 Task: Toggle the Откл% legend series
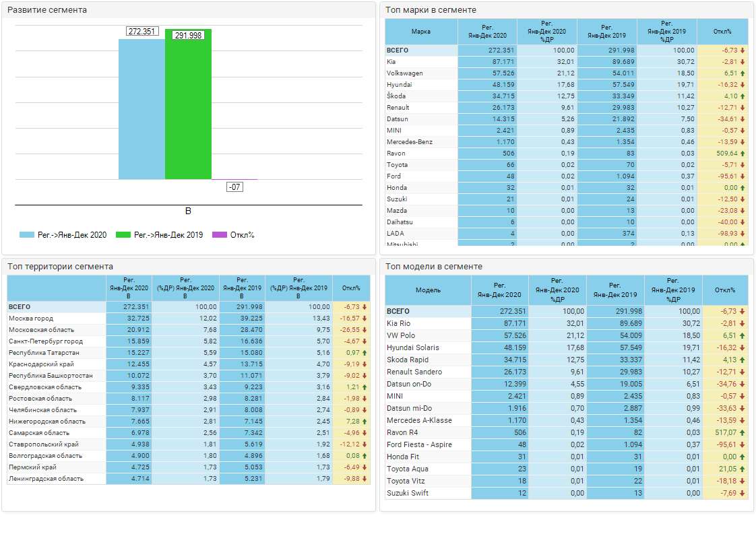point(233,235)
